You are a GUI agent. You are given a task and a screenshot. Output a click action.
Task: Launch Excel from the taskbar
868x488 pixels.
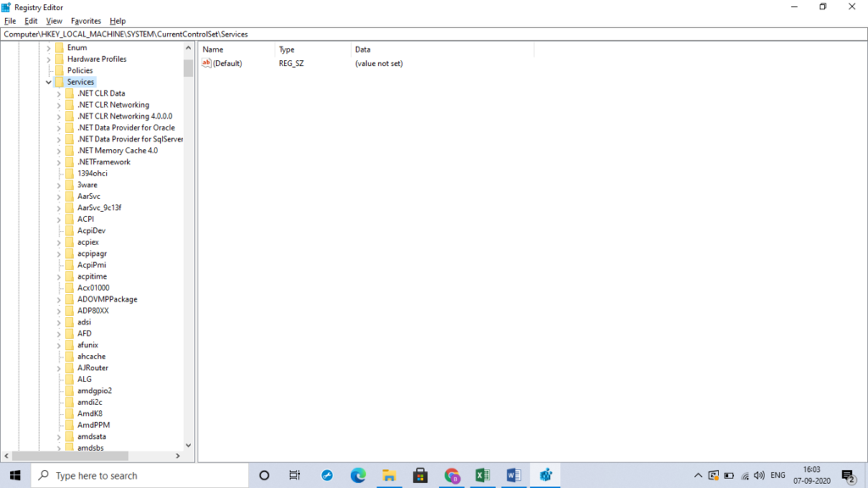click(482, 475)
